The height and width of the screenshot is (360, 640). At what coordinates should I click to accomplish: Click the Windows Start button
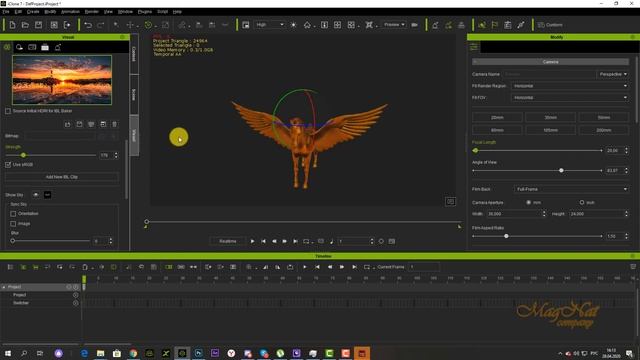(7, 353)
